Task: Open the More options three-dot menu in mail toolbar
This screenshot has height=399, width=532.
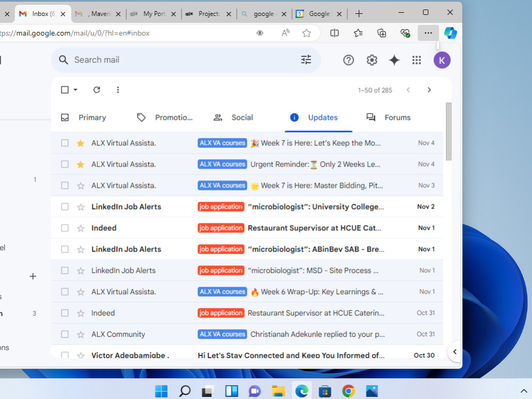Action: click(x=118, y=89)
